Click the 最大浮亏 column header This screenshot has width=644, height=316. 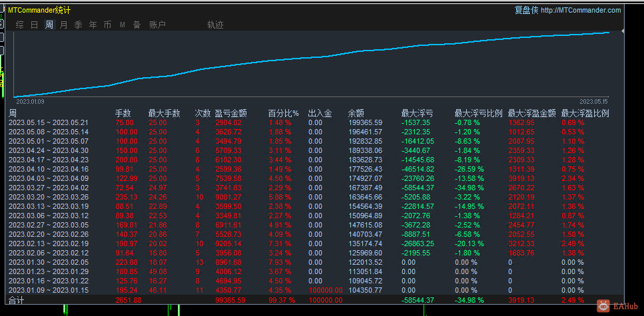click(417, 113)
